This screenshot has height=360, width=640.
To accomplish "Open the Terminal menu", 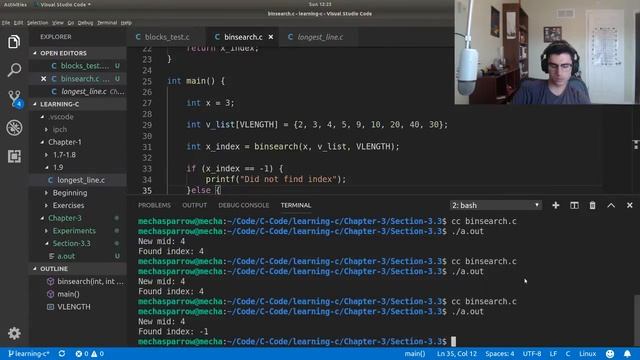I will tap(107, 23).
